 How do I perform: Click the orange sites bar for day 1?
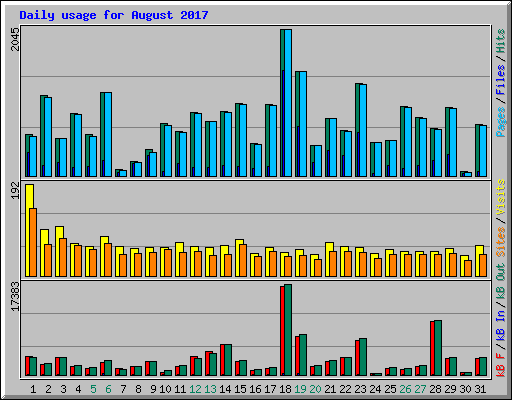[33, 242]
